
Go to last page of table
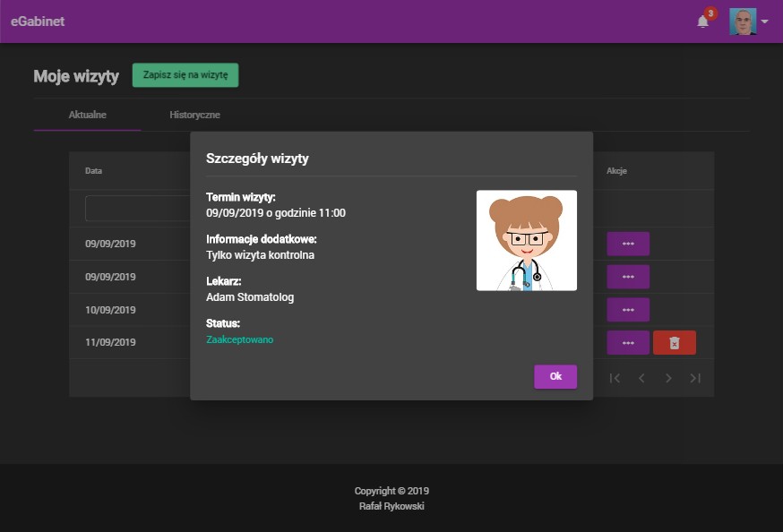pos(695,378)
